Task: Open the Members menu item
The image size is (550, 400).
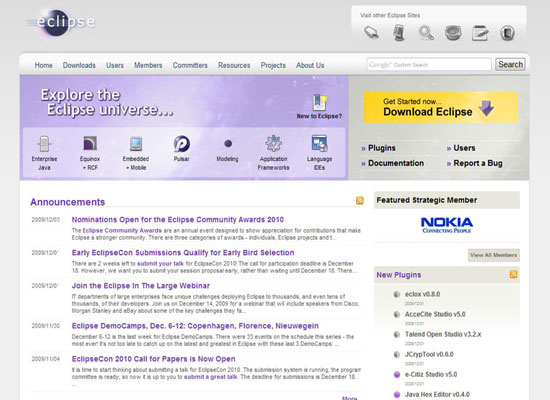Action: click(x=148, y=65)
